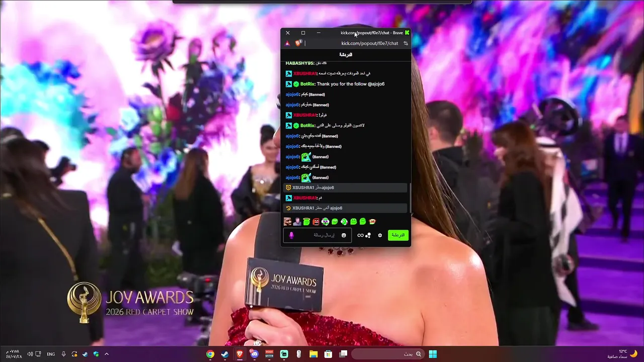Click the volume speaker icon in tray
The image size is (644, 362).
(x=30, y=354)
